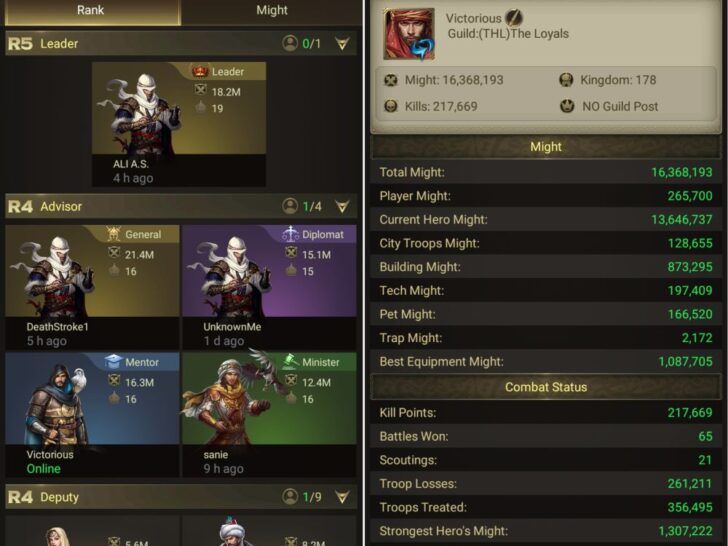Click the blue swap arrow on avatar

(422, 49)
